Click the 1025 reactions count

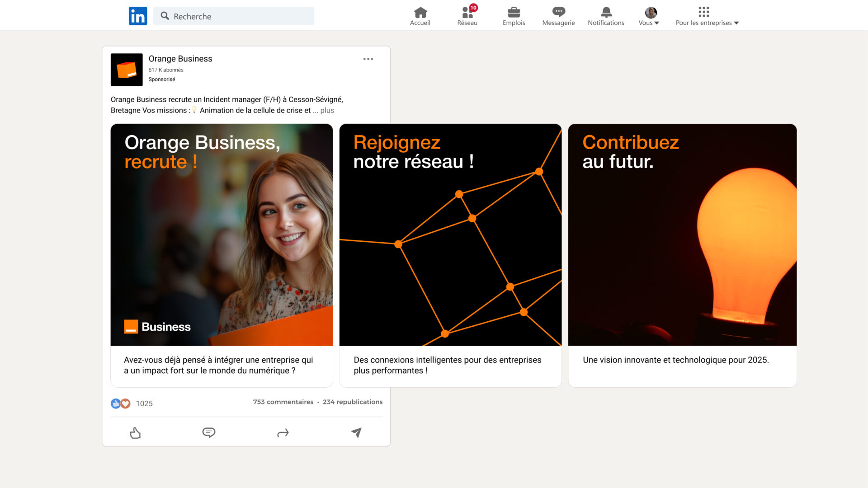point(144,404)
